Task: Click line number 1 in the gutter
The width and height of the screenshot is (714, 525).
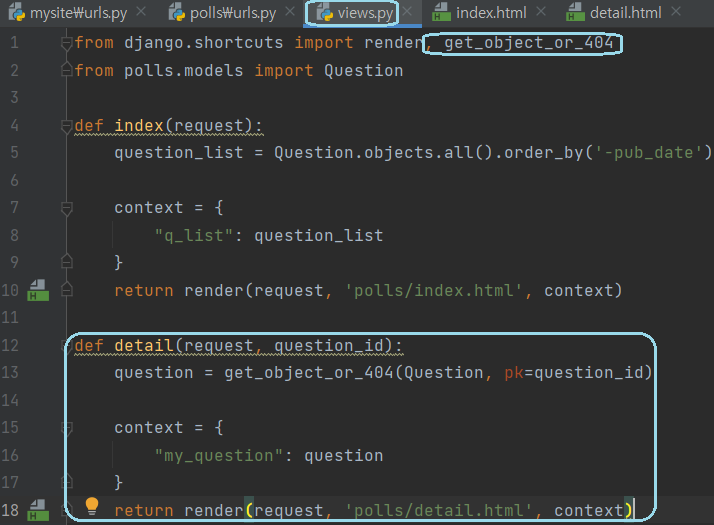Action: 15,43
